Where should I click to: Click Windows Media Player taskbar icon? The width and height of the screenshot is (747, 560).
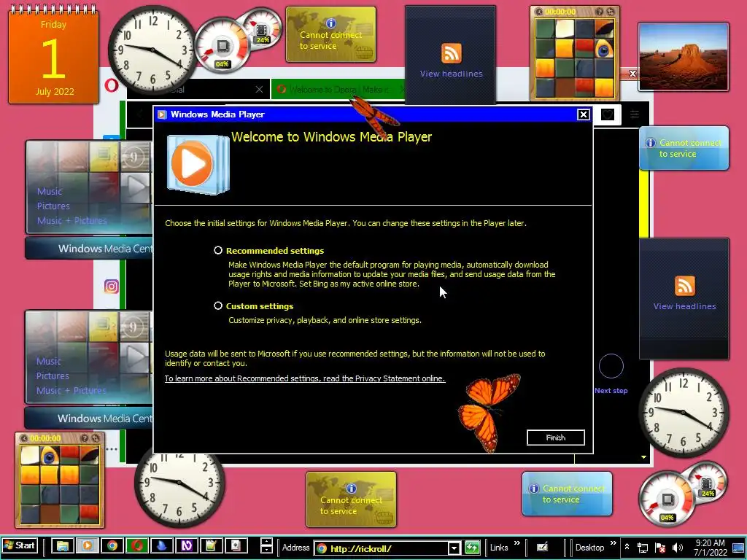(88, 545)
